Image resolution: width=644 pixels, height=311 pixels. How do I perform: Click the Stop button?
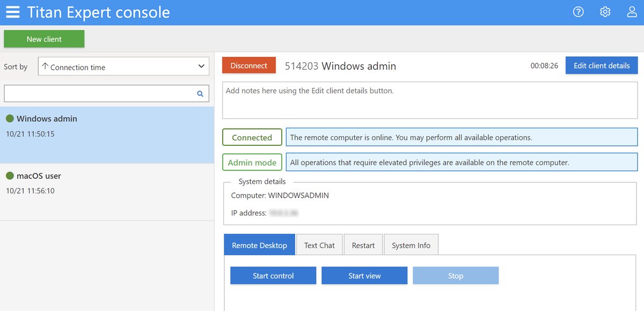point(456,276)
